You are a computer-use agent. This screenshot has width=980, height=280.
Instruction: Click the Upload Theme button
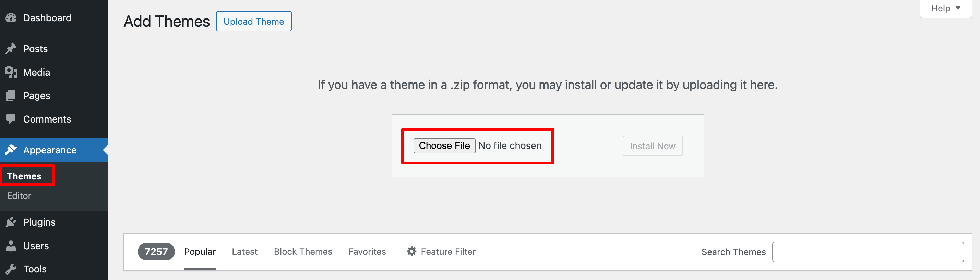(x=254, y=21)
